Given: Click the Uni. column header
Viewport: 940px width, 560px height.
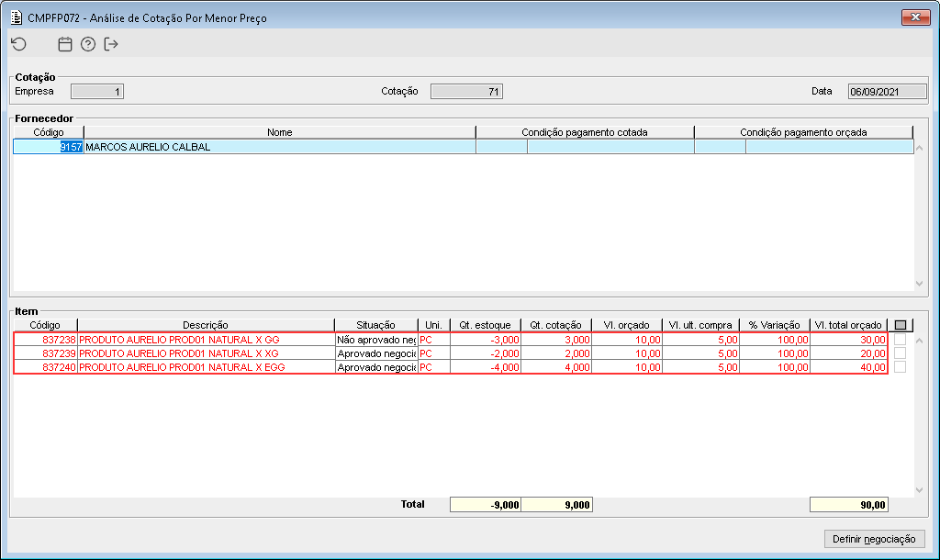Looking at the screenshot, I should pos(433,325).
